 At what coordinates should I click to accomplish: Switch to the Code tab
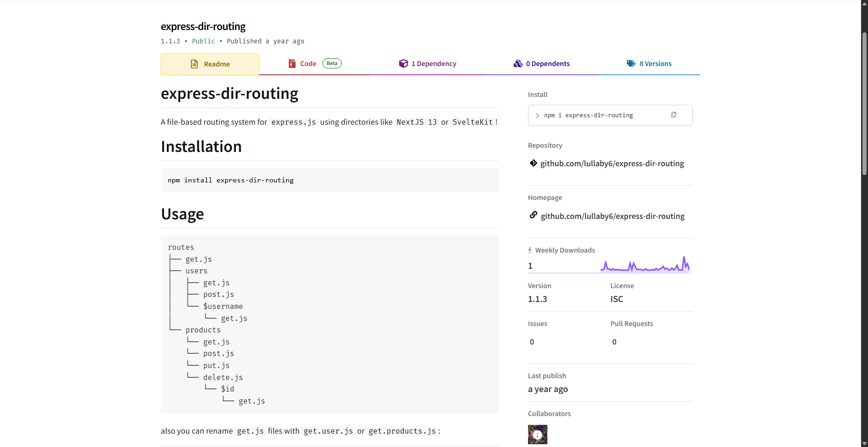[315, 64]
